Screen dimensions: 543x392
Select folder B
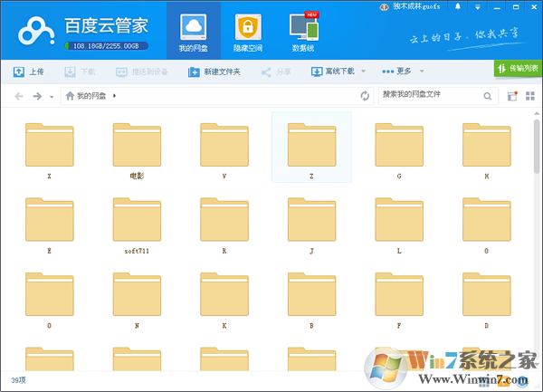coord(311,301)
